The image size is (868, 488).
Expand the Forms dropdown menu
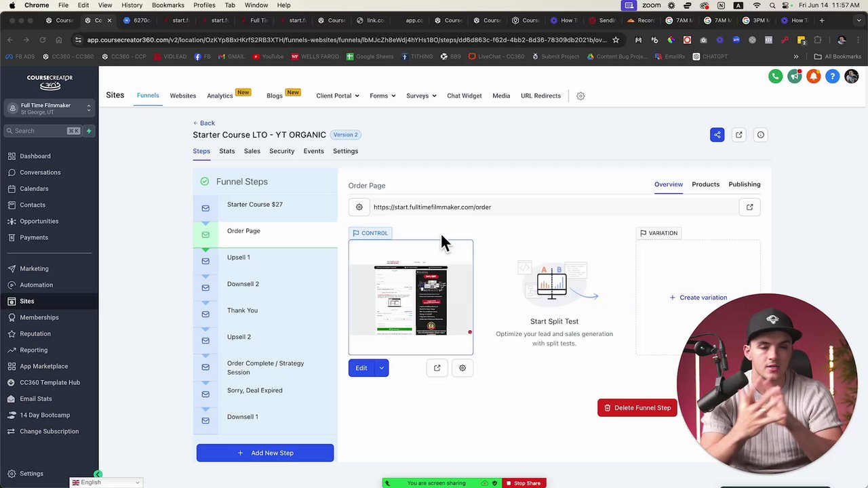click(382, 96)
